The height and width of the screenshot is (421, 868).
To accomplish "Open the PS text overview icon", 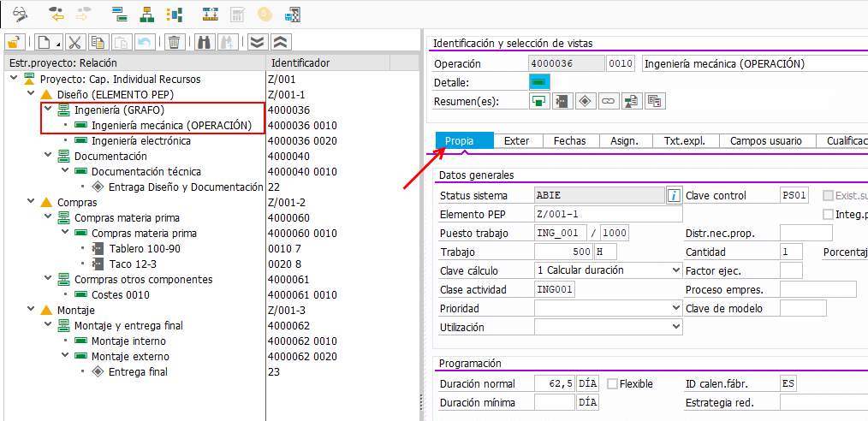I will (x=631, y=101).
